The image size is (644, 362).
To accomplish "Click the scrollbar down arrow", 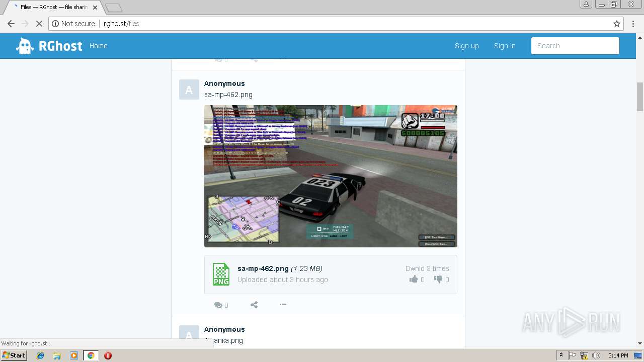I will pyautogui.click(x=640, y=343).
